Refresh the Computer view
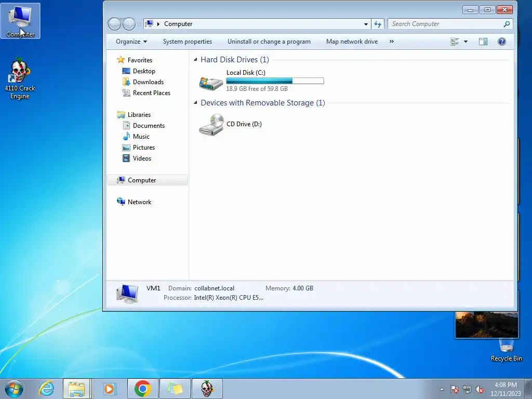This screenshot has height=399, width=532. pos(378,24)
